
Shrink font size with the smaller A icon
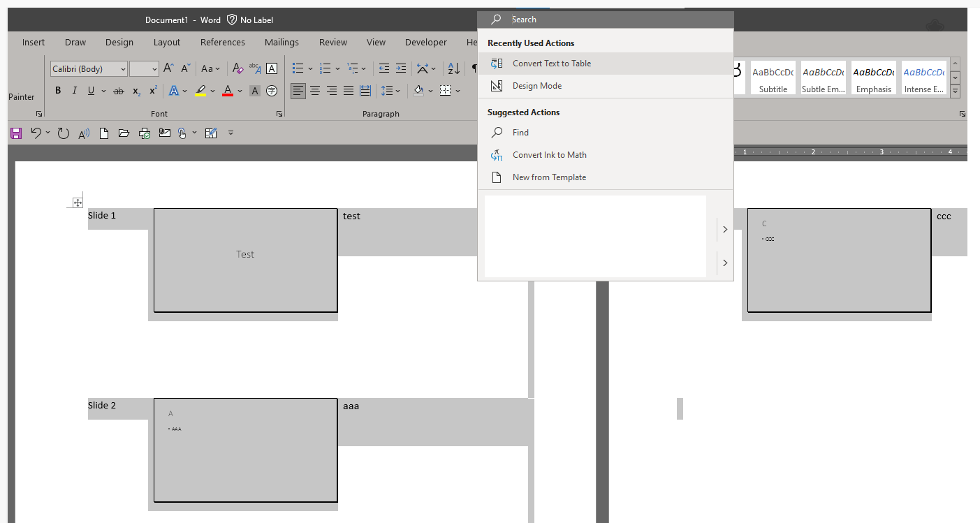click(185, 68)
